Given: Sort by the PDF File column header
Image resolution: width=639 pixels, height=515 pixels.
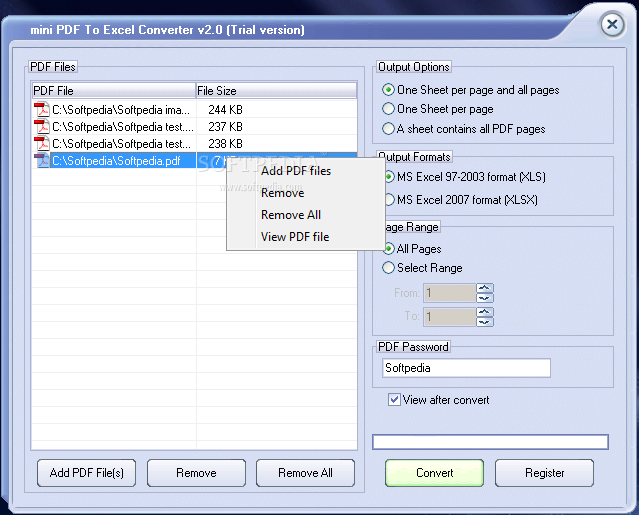Looking at the screenshot, I should [x=114, y=90].
